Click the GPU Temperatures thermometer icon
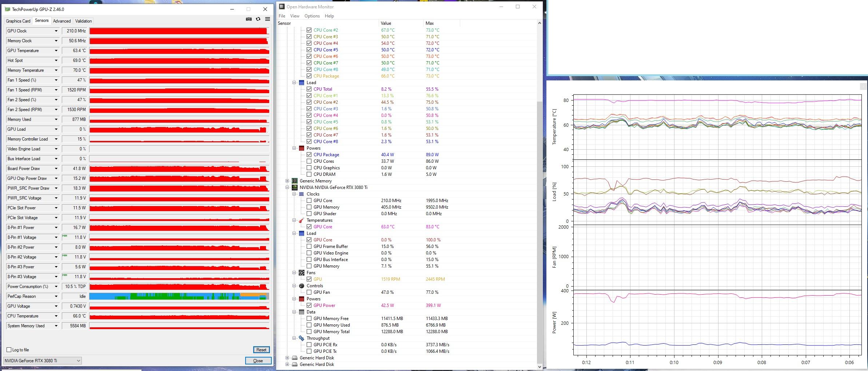The image size is (868, 371). click(302, 220)
